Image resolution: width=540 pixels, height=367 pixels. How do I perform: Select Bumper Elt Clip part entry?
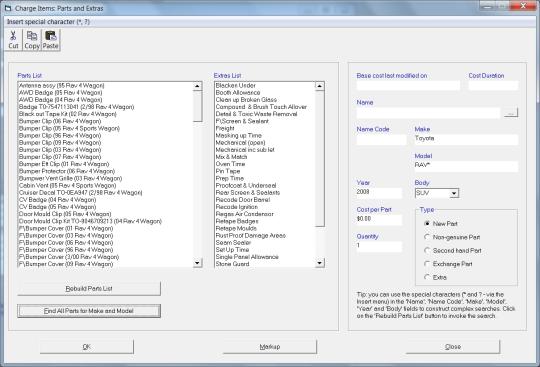coord(64,164)
